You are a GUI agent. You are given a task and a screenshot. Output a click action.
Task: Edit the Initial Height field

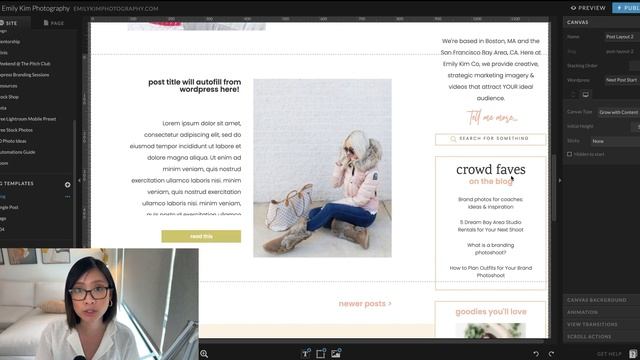[636, 127]
